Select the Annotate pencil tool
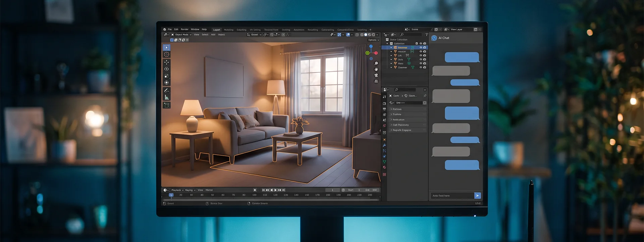This screenshot has height=242, width=644. coord(166,90)
